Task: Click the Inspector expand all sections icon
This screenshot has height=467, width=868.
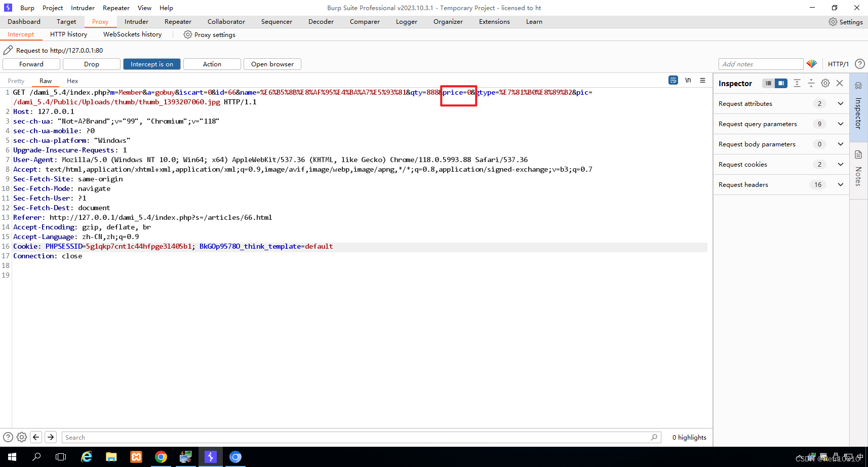Action: coord(797,83)
